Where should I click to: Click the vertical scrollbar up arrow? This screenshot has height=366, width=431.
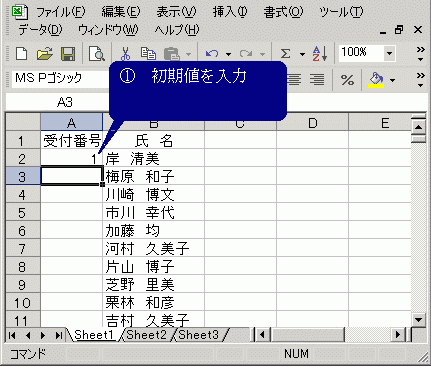pyautogui.click(x=418, y=127)
